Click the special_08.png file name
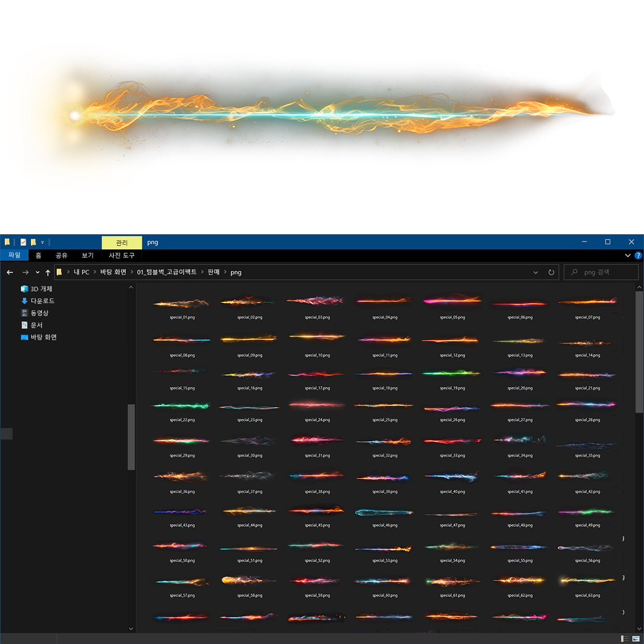The image size is (644, 644). pyautogui.click(x=182, y=355)
